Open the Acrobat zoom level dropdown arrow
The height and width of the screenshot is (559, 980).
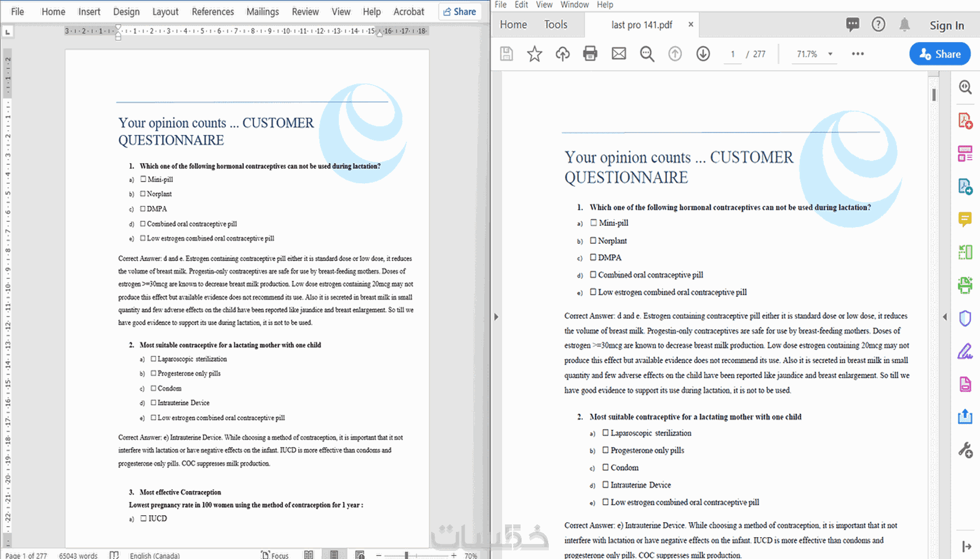pos(830,54)
